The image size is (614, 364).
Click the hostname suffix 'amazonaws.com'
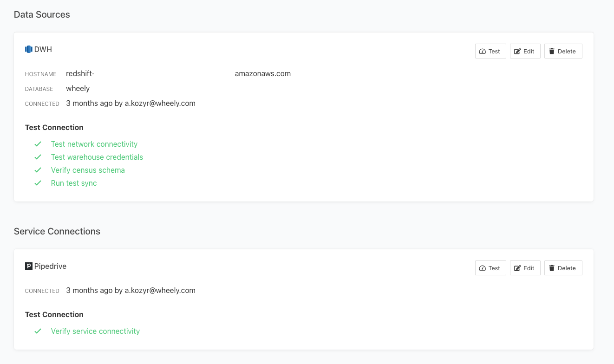tap(263, 73)
